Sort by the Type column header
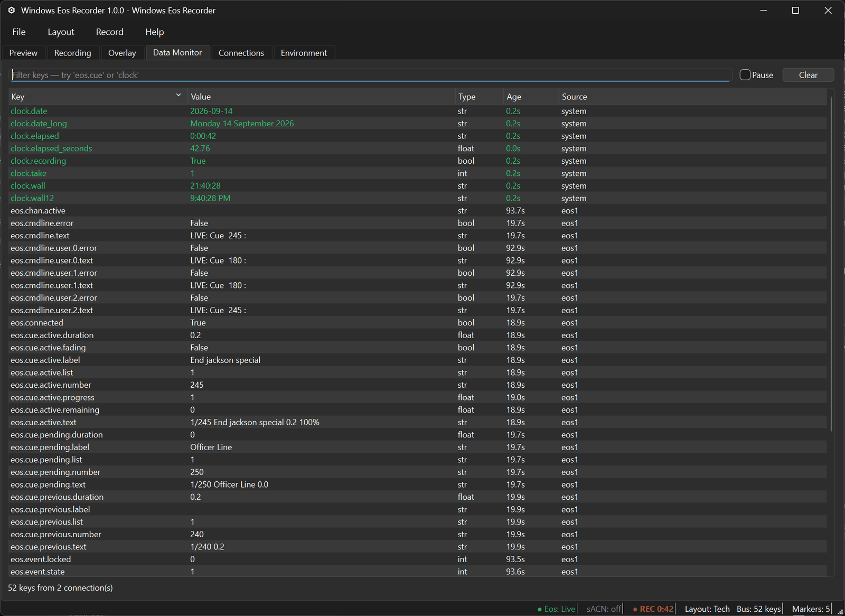 coord(479,97)
